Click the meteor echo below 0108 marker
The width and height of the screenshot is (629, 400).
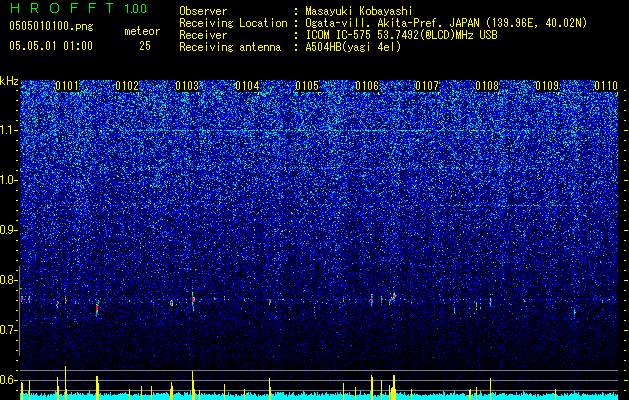click(x=490, y=301)
